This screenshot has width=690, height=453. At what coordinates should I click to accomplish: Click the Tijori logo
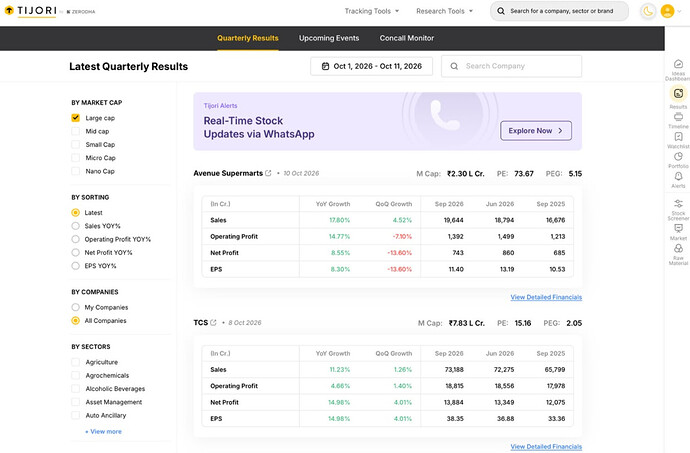coord(30,11)
